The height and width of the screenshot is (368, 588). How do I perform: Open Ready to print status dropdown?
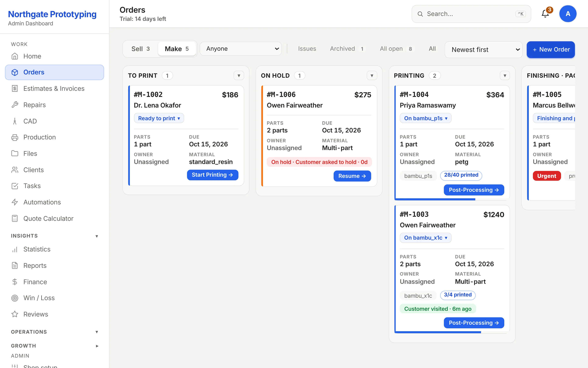[x=159, y=118]
